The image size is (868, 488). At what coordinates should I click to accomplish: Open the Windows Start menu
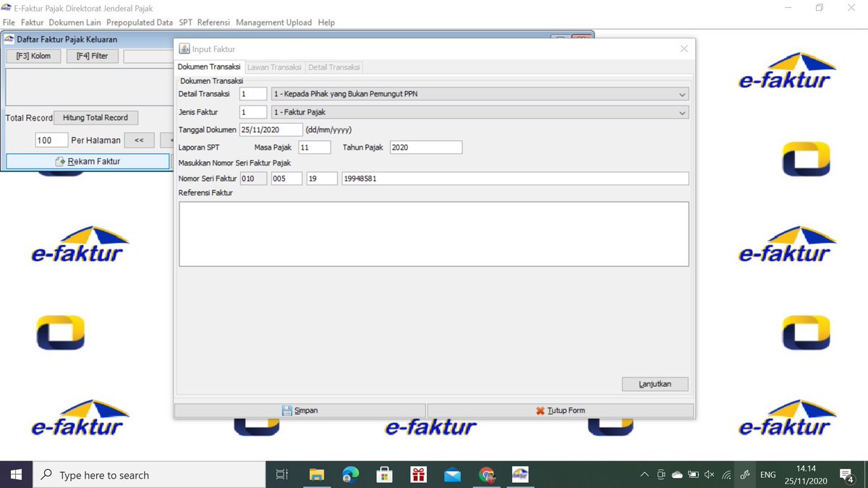pos(16,475)
